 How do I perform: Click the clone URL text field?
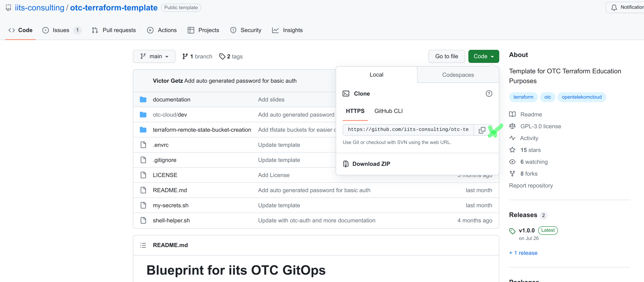408,130
